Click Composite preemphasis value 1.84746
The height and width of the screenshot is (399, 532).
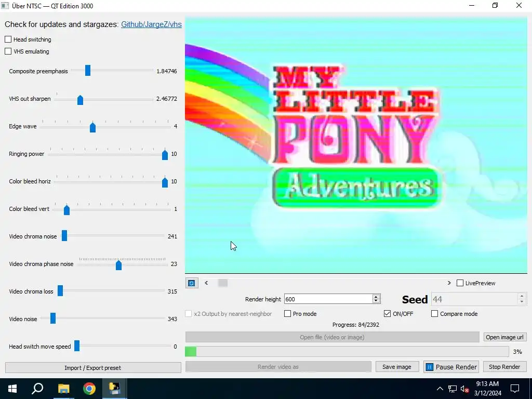[167, 71]
